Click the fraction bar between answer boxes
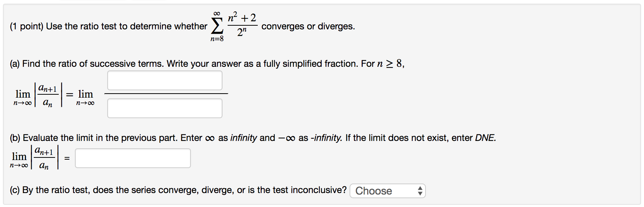This screenshot has height=207, width=644. (166, 94)
